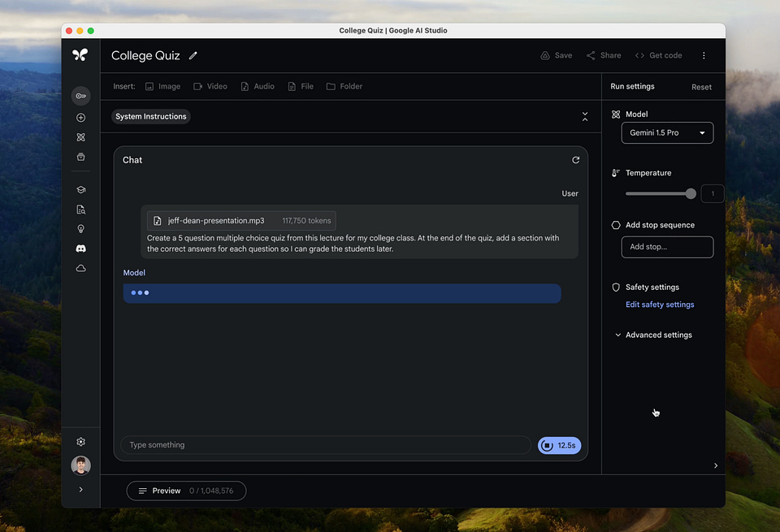This screenshot has height=532, width=780.
Task: Open the library icon in sidebar
Action: (80, 157)
